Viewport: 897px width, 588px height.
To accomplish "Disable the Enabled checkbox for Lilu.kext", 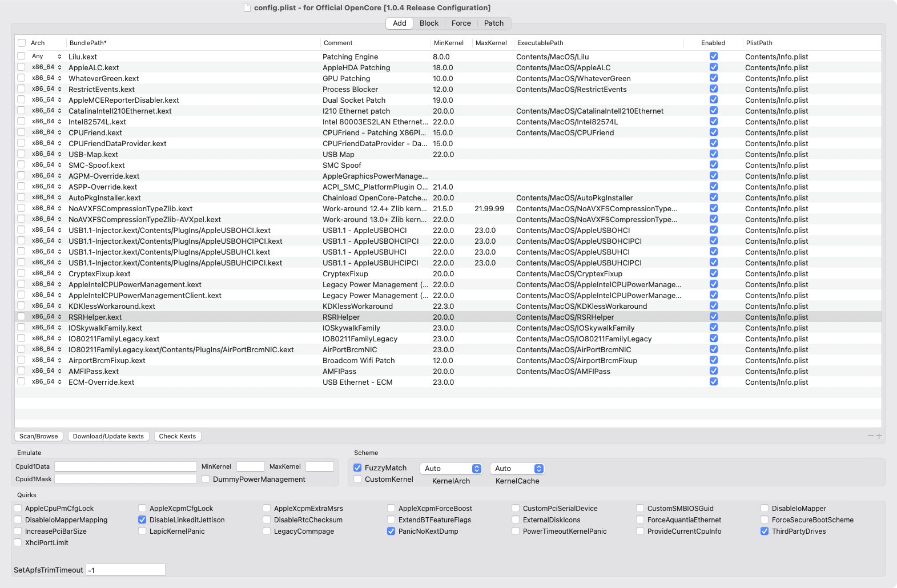I will click(714, 57).
